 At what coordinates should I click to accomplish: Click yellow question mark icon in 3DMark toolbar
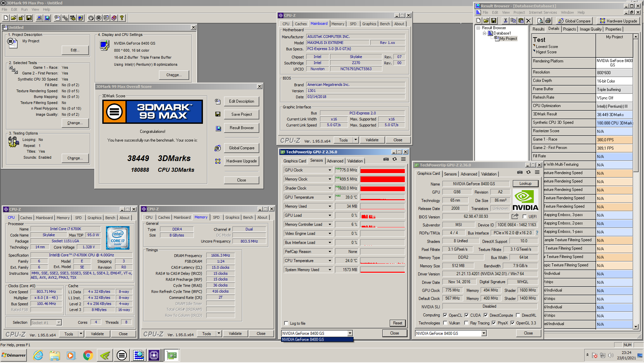122,18
